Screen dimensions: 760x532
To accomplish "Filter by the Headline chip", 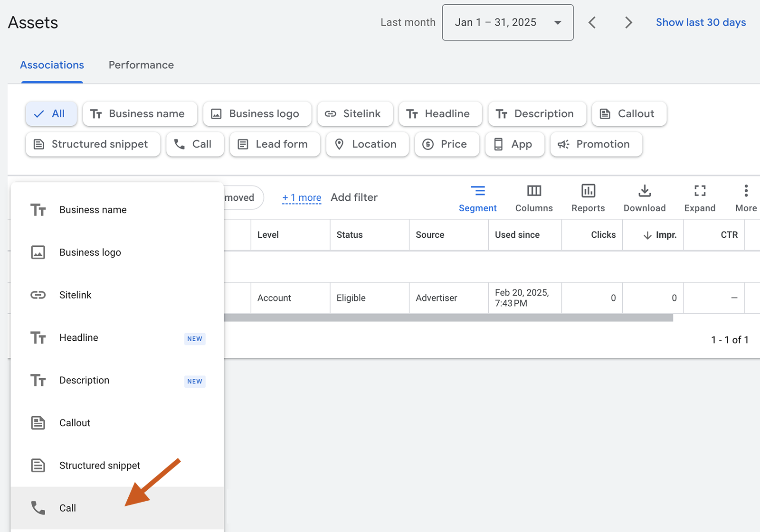I will pyautogui.click(x=440, y=114).
